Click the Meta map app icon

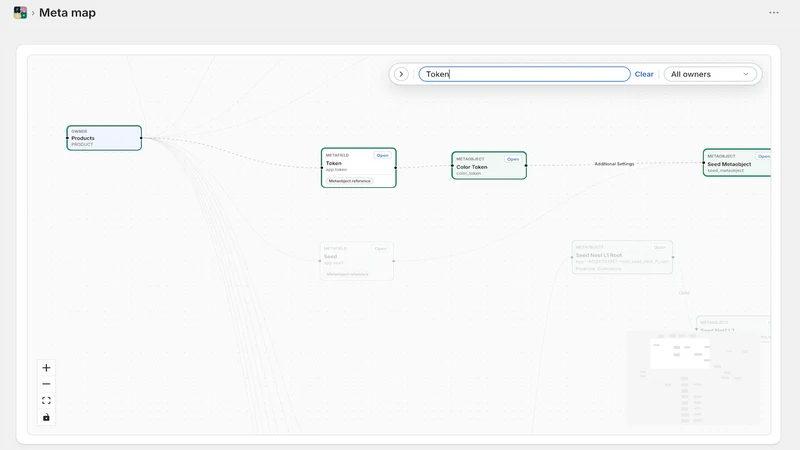click(x=20, y=13)
